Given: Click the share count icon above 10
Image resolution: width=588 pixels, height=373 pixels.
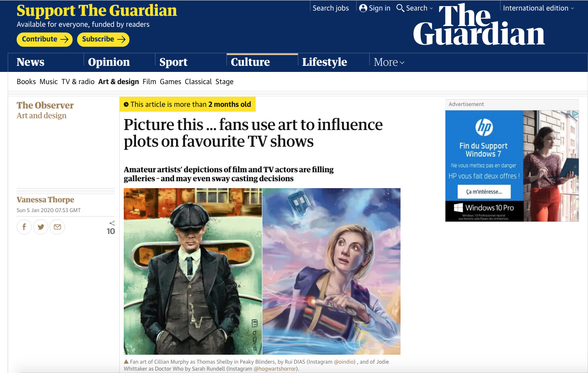Looking at the screenshot, I should click(112, 223).
